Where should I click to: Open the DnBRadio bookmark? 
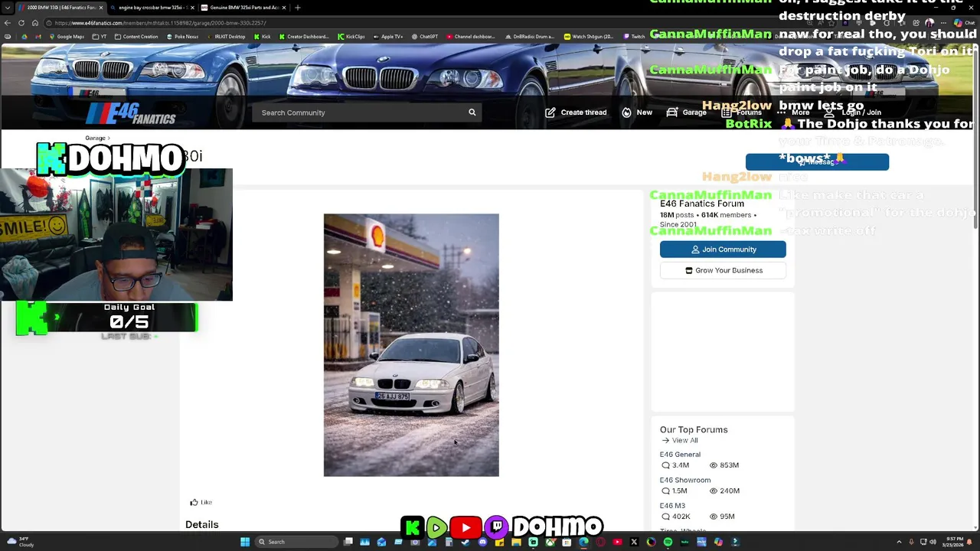(530, 36)
